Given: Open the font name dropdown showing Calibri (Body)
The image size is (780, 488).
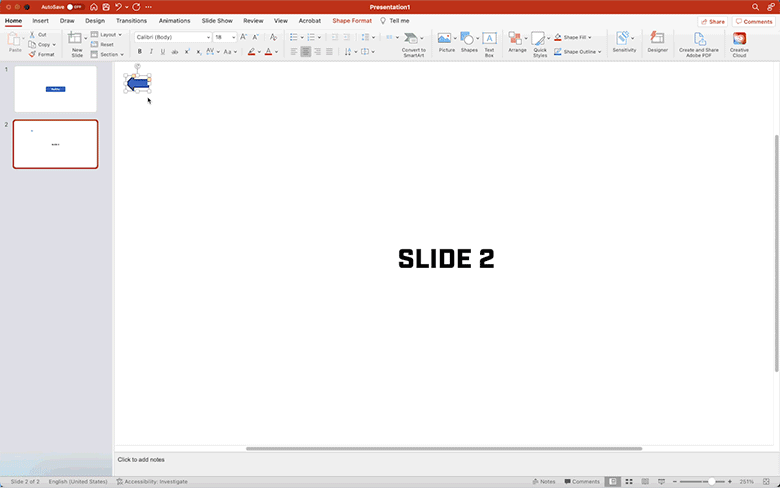Looking at the screenshot, I should coord(172,37).
